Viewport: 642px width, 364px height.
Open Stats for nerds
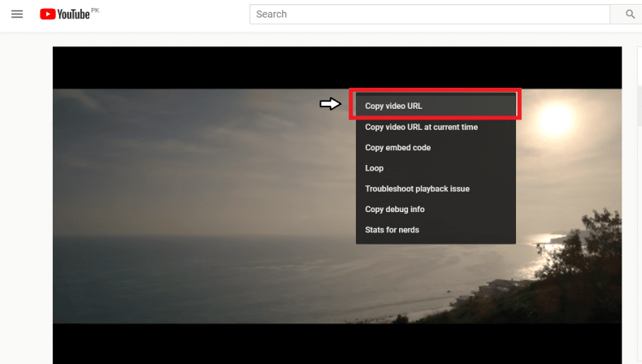(x=436, y=230)
